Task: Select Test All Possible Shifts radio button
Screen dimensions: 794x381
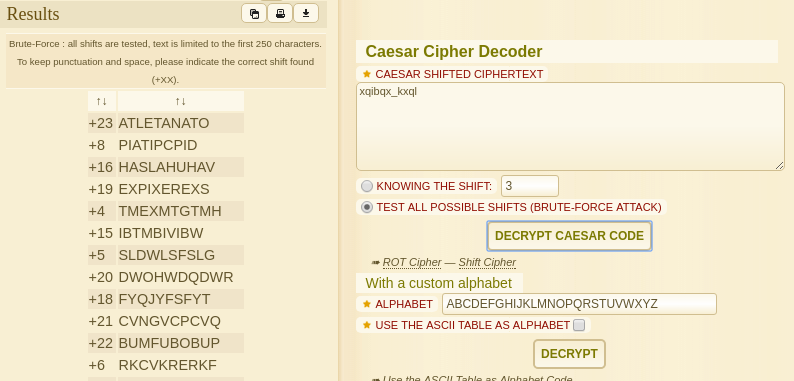Action: [367, 207]
